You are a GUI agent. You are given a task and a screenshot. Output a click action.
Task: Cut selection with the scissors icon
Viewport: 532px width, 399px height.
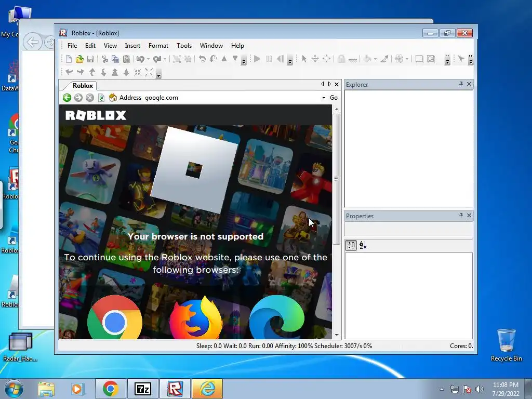pyautogui.click(x=105, y=59)
